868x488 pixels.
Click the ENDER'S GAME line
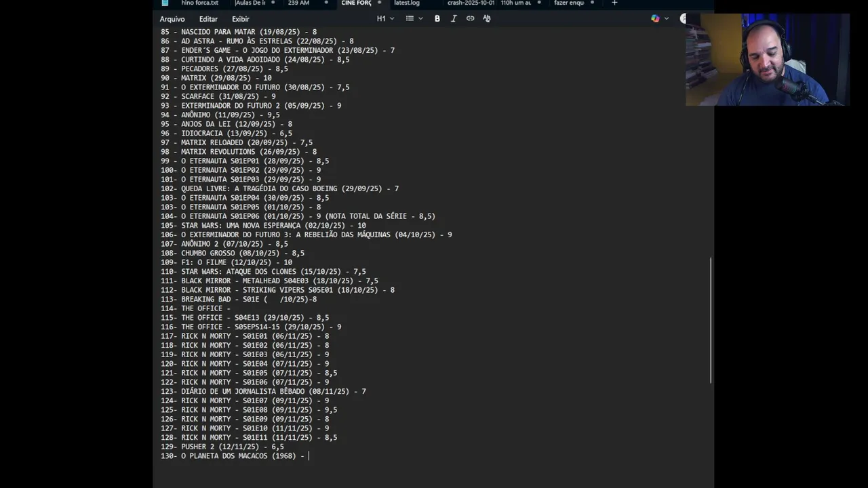pyautogui.click(x=277, y=50)
